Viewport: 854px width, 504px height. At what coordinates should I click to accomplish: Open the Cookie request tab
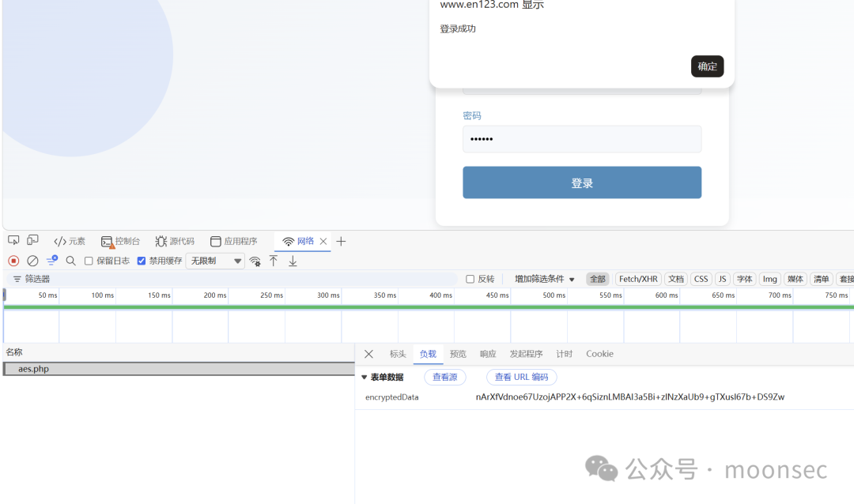point(599,354)
